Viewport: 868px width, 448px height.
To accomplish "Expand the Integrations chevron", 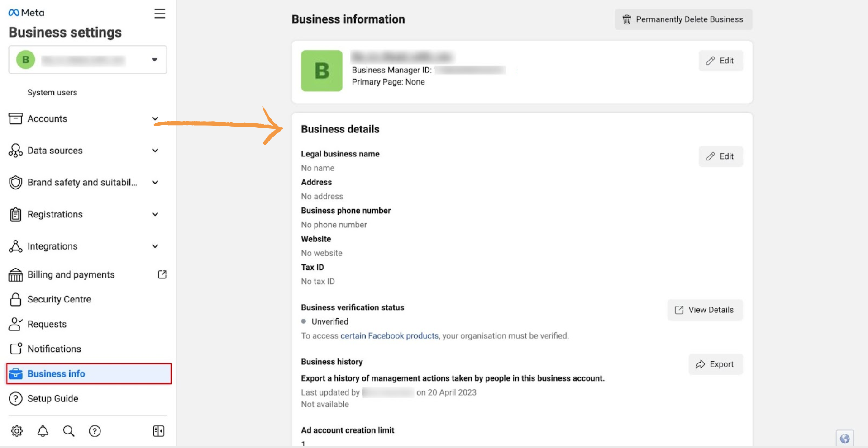I will 155,246.
